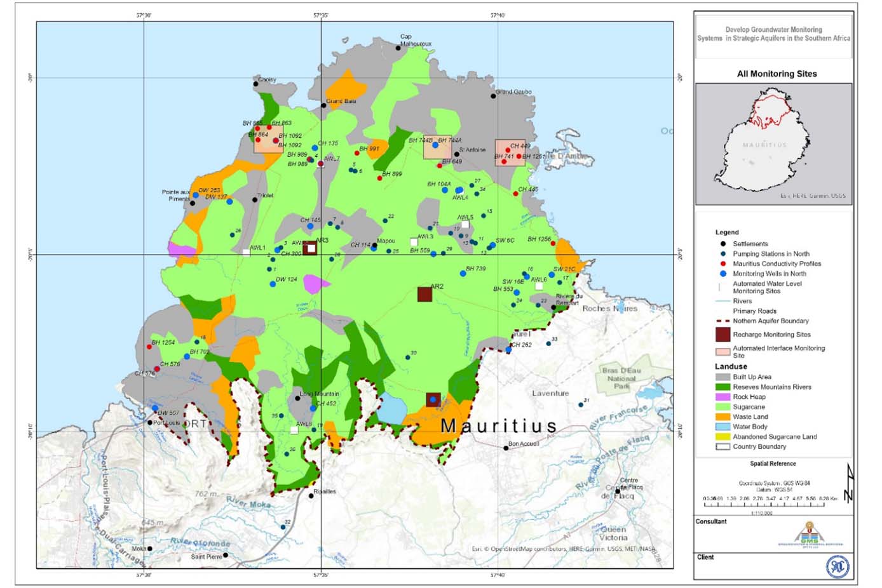Click the Mauritius inset overview map
Viewport: 882px width, 588px height.
(773, 144)
